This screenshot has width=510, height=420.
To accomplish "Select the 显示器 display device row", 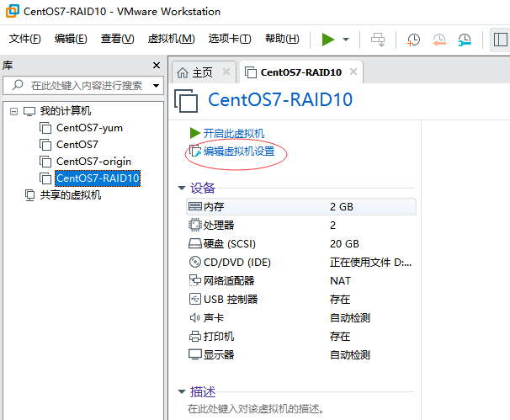I will (x=300, y=355).
